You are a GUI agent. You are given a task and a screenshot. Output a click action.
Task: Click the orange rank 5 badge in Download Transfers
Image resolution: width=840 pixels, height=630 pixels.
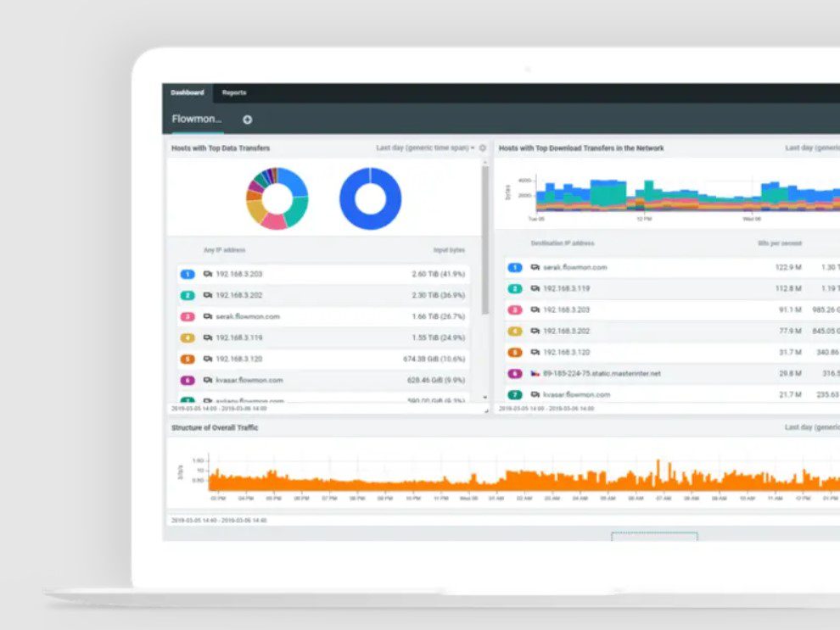pyautogui.click(x=515, y=352)
